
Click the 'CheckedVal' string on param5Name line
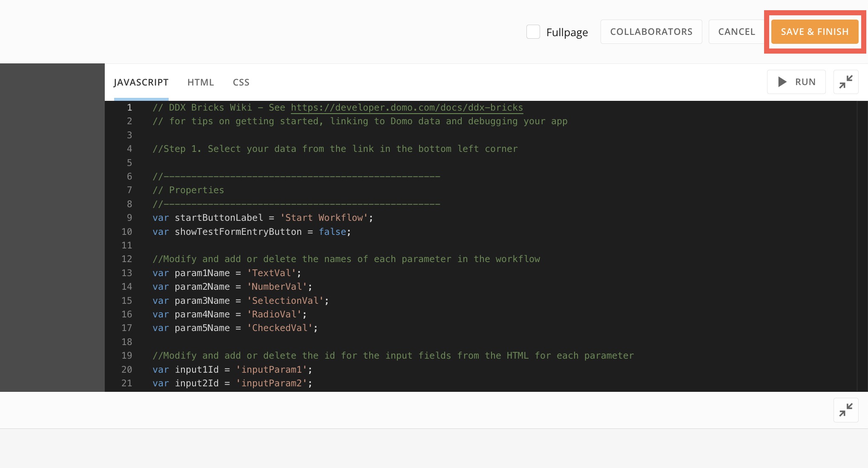coord(280,328)
